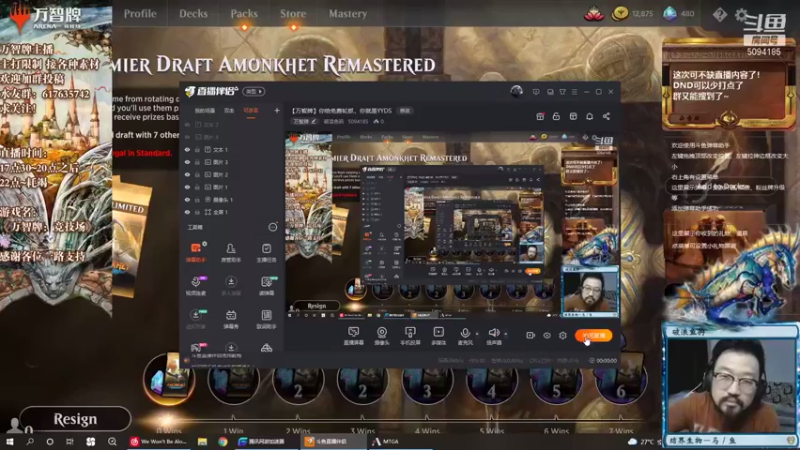
Task: Switch to the second scene tab
Action: coord(229,111)
